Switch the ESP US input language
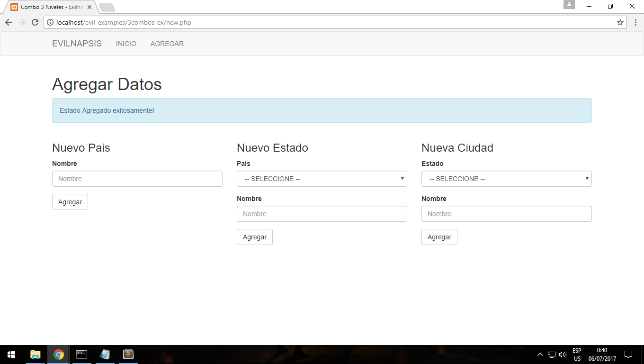The width and height of the screenshot is (644, 364). [577, 355]
